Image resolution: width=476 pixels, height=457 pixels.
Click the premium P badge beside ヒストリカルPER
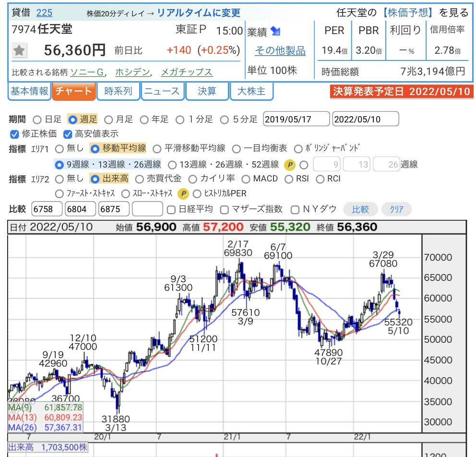pyautogui.click(x=183, y=193)
